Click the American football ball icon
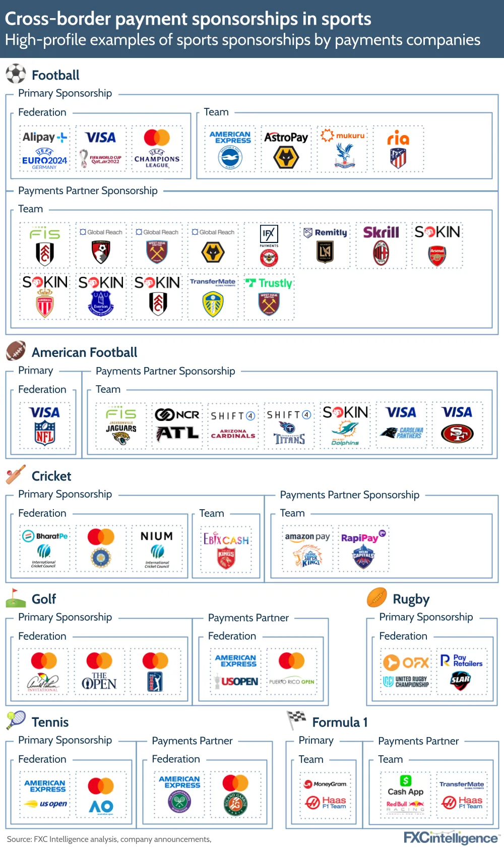The image size is (504, 848). [16, 351]
